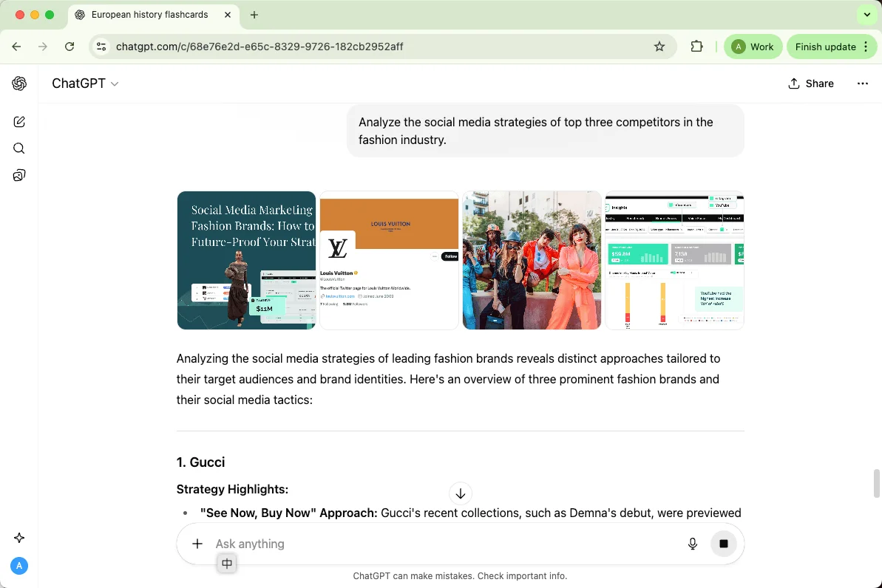Start voice dictation with microphone icon
The height and width of the screenshot is (588, 882).
point(693,544)
